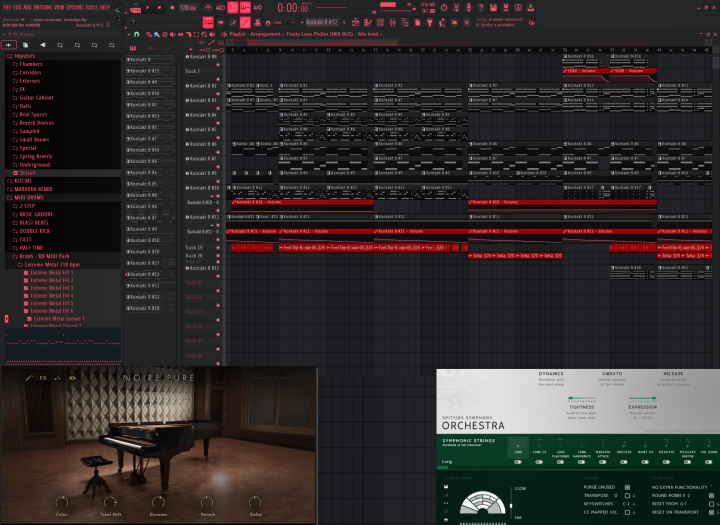Click the Cut scissors icon
The height and width of the screenshot is (525, 720).
pos(456,7)
